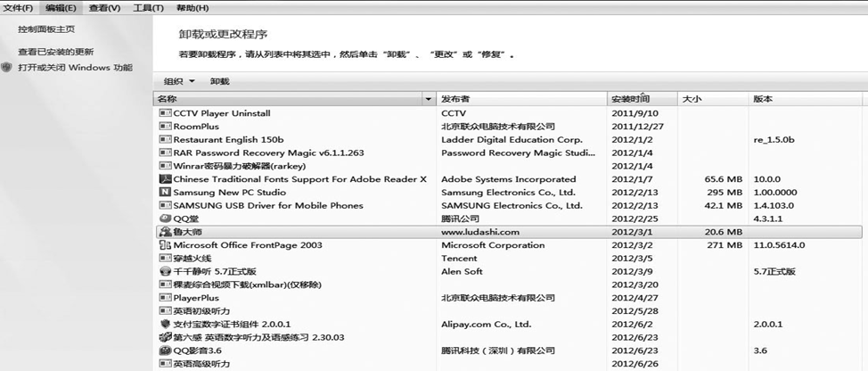Click the 千千静听 5.7正式版 icon
This screenshot has height=371, width=868.
[x=165, y=271]
